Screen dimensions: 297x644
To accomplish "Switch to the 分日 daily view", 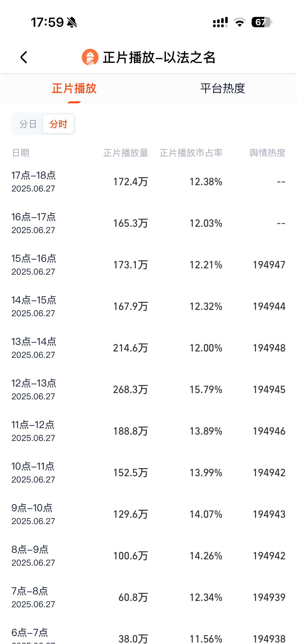I will click(x=28, y=124).
